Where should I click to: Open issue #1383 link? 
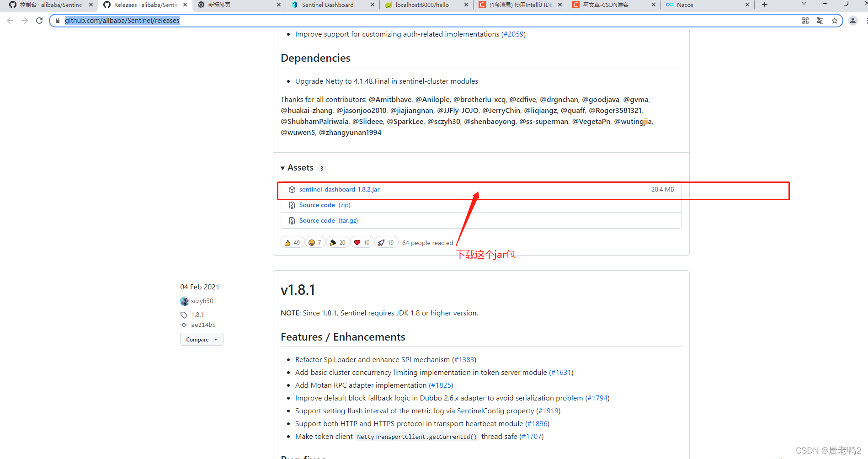pos(464,360)
